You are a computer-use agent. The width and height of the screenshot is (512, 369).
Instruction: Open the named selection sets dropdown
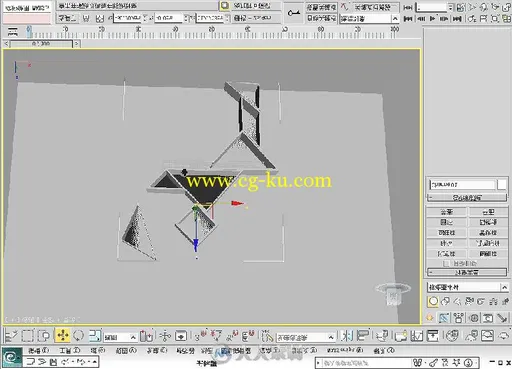coord(306,337)
